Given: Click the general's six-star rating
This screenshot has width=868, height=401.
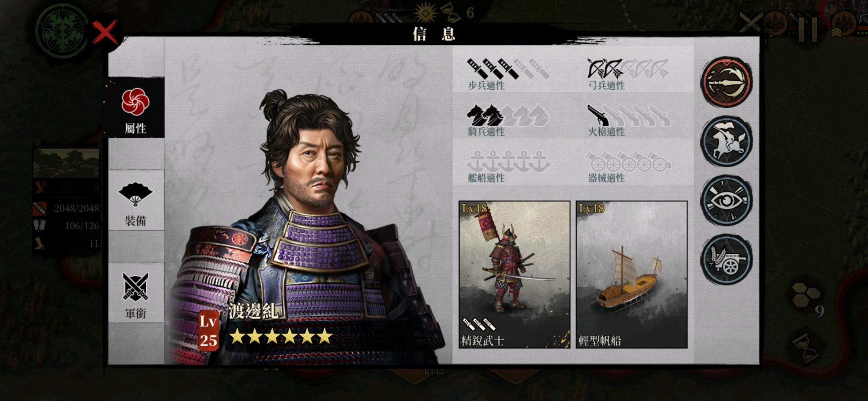Looking at the screenshot, I should click(x=281, y=337).
